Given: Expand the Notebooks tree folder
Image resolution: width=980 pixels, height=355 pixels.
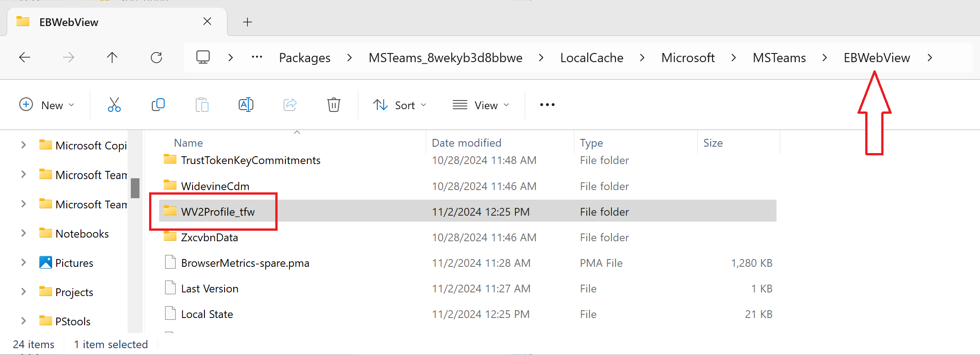Looking at the screenshot, I should (23, 233).
